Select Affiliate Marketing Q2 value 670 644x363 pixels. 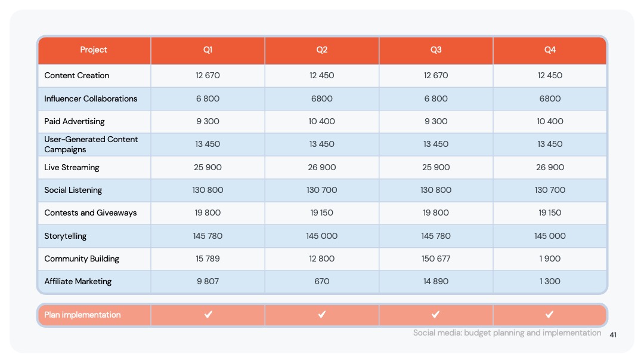(322, 282)
